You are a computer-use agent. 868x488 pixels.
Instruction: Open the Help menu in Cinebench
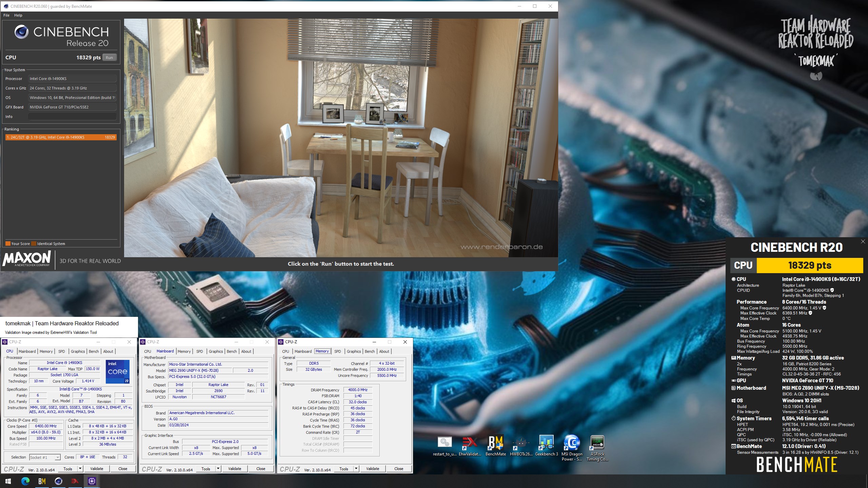point(18,15)
